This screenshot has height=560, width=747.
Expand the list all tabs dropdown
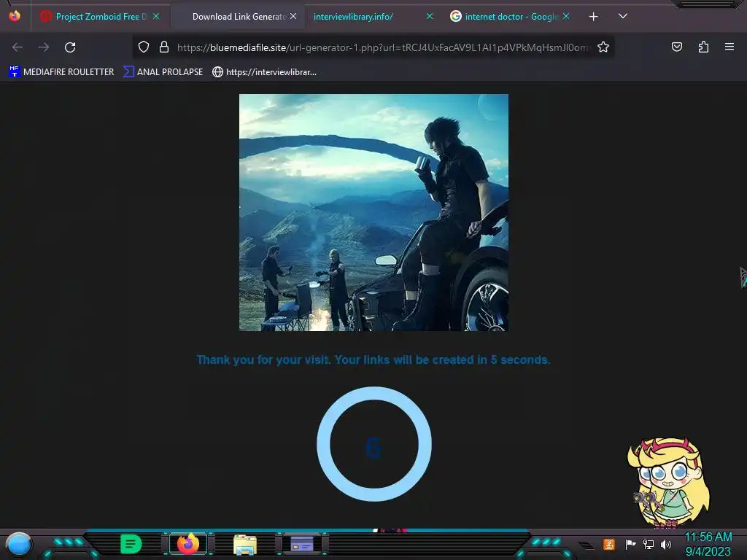coord(623,16)
